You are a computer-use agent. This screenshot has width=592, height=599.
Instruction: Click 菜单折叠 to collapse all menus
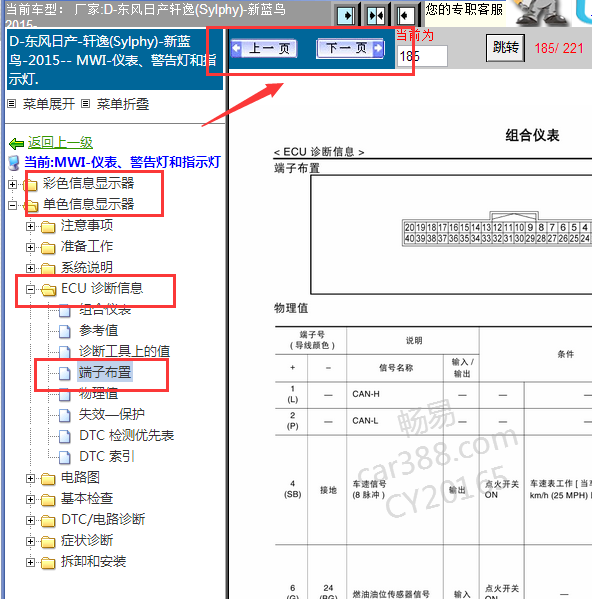123,104
